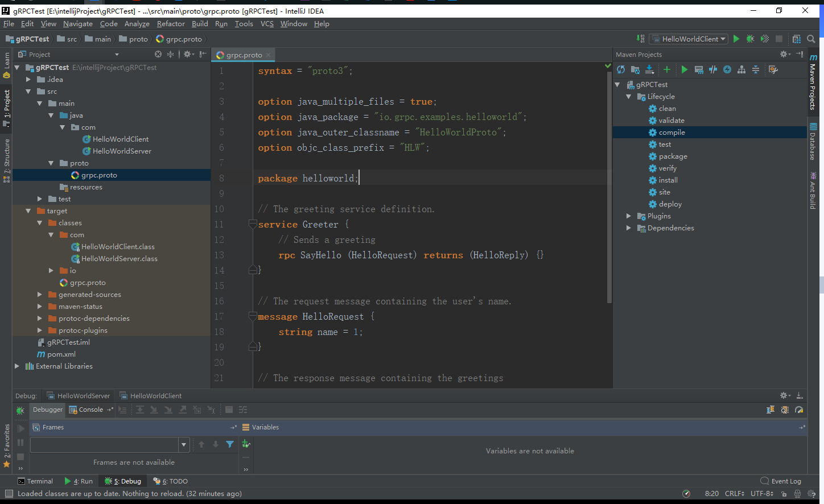Open the File menu
Screen dimensions: 824x504
point(9,23)
